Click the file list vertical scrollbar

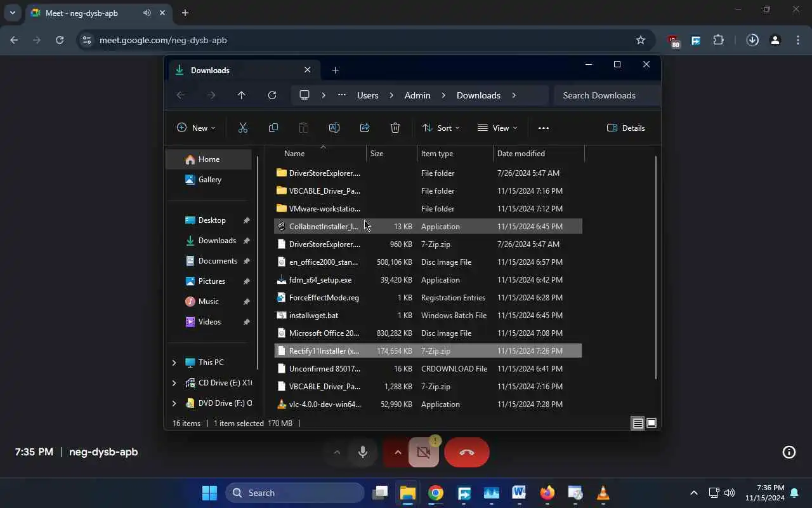[x=655, y=267]
